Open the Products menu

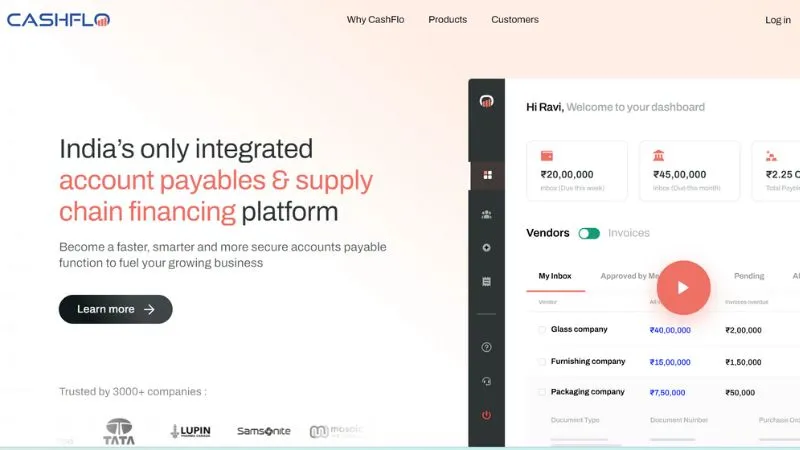coord(447,19)
